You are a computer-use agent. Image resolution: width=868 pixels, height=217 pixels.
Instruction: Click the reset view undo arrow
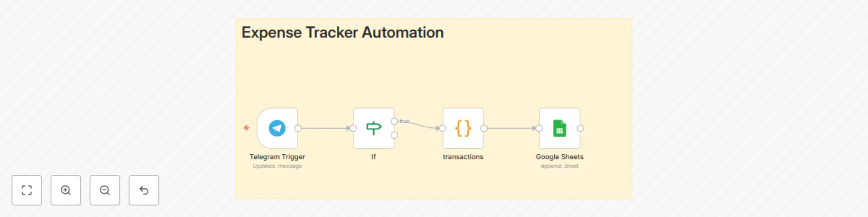[x=144, y=190]
